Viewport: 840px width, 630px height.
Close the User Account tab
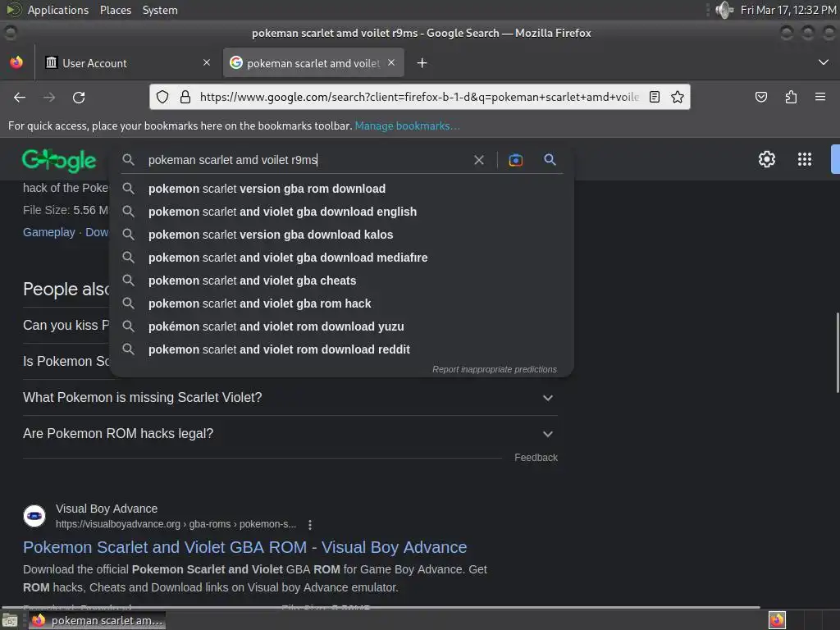tap(207, 62)
